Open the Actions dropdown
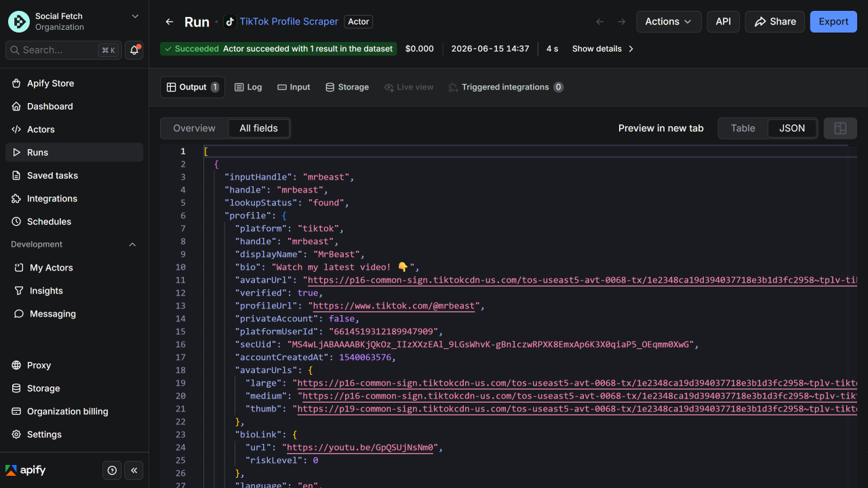The height and width of the screenshot is (488, 868). 669,22
